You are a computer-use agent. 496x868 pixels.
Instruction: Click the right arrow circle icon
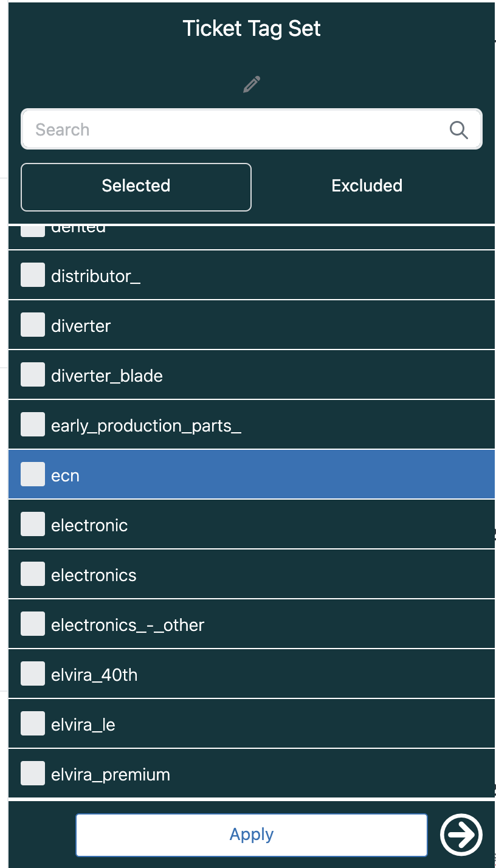click(461, 835)
